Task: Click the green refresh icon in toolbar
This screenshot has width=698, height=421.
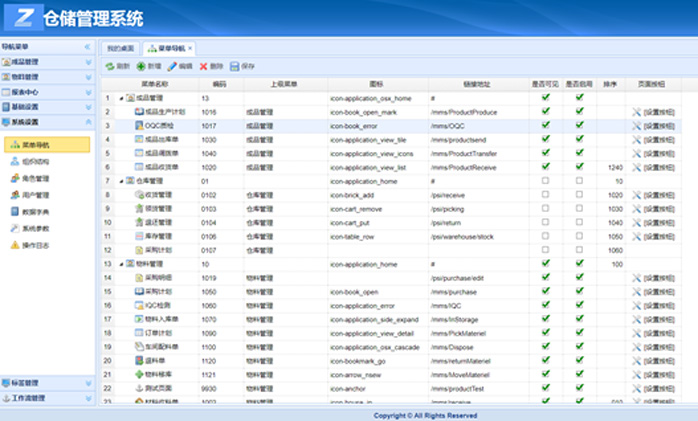Action: [x=110, y=66]
